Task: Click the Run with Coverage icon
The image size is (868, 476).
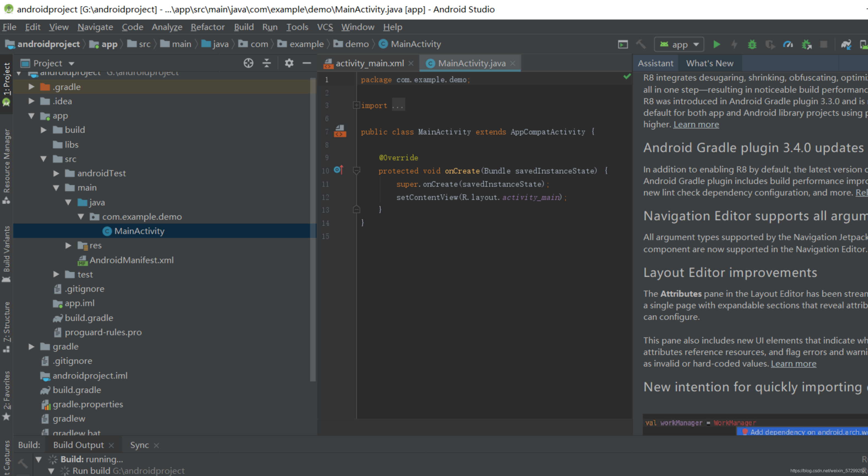Action: 770,44
